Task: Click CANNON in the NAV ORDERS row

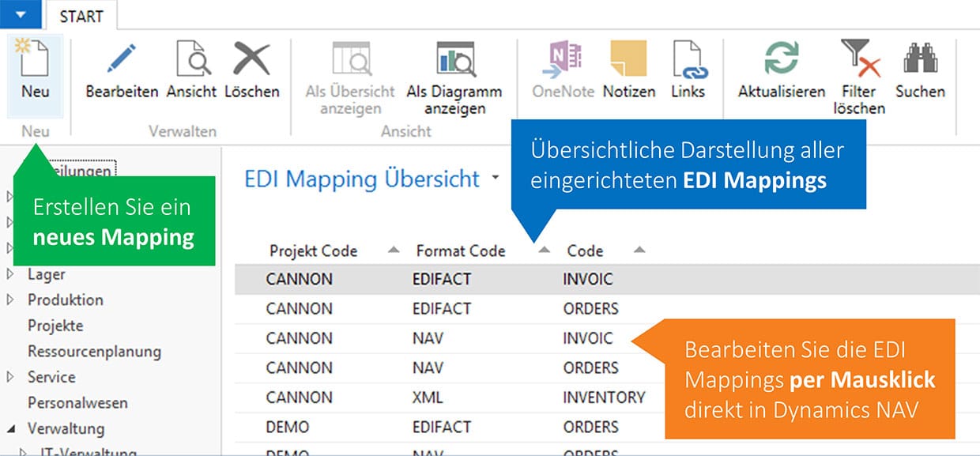Action: tap(300, 367)
